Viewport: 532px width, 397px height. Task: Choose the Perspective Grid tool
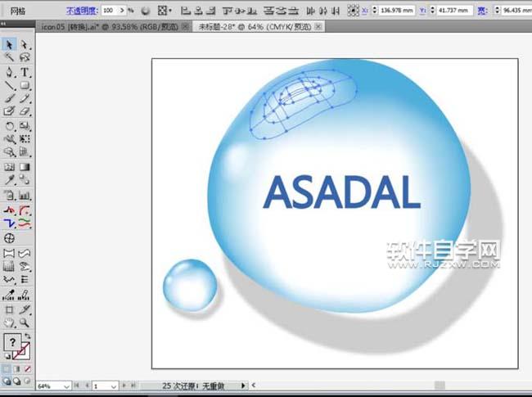[x=25, y=151]
